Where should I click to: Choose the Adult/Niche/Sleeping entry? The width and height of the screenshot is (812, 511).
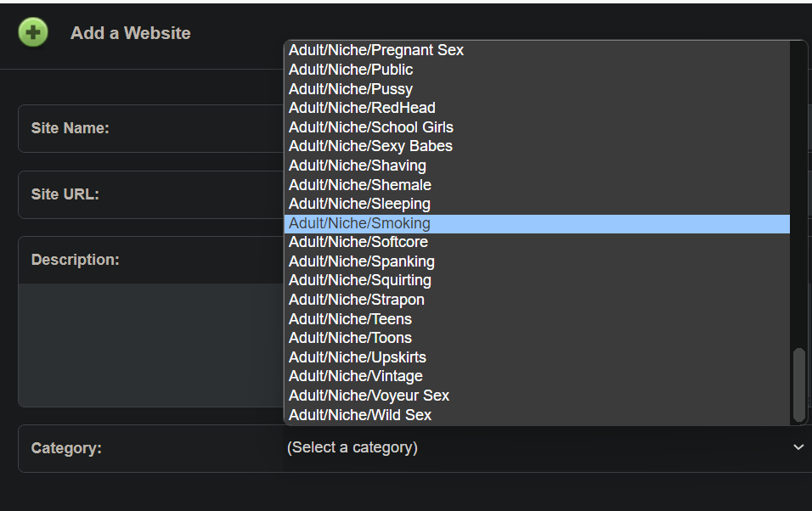pos(359,204)
